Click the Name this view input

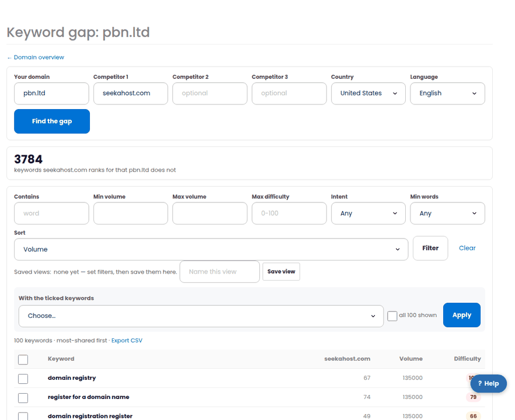pos(220,272)
